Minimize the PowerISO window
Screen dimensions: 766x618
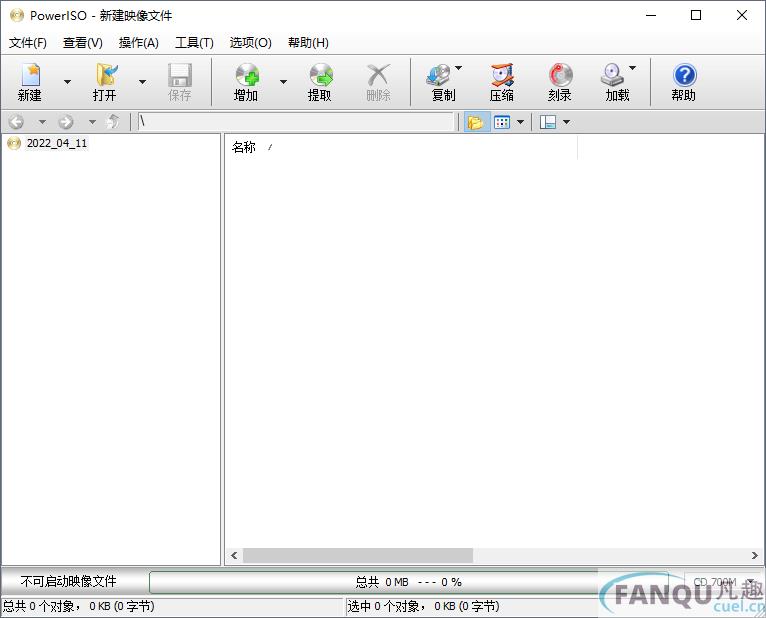point(651,16)
